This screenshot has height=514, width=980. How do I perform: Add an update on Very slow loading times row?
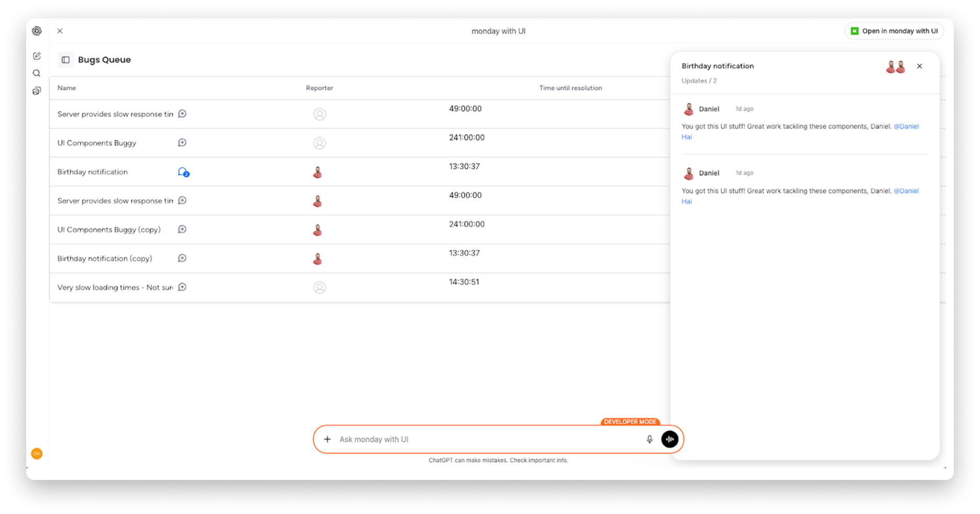pos(182,287)
